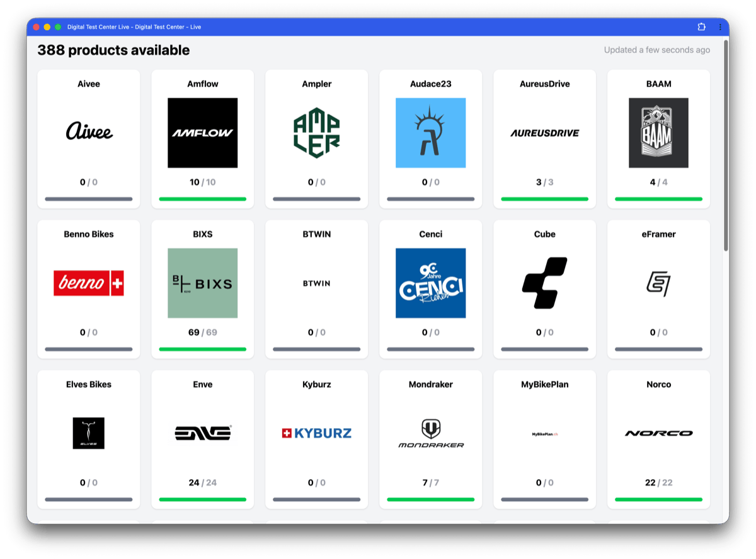The height and width of the screenshot is (559, 756).
Task: Click the Elves Bikes logo
Action: (89, 433)
